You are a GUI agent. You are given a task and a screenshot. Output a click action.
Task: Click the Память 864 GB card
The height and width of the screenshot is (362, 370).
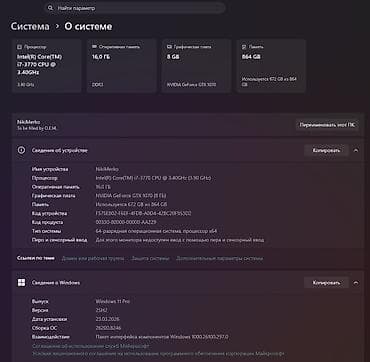[271, 66]
